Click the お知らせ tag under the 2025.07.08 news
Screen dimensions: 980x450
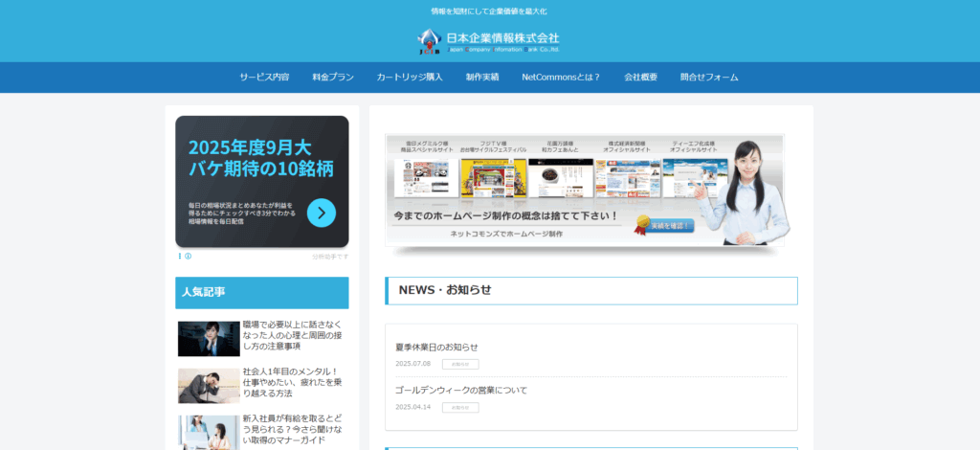click(460, 364)
